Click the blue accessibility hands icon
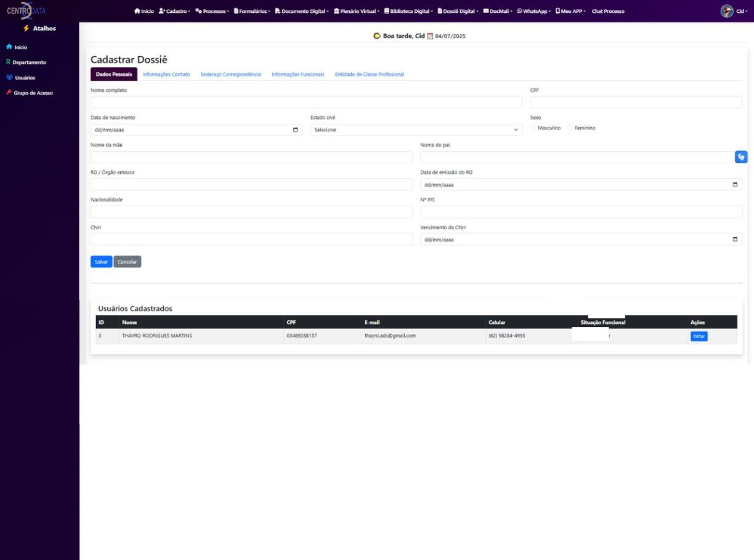Image resolution: width=754 pixels, height=560 pixels. tap(741, 157)
